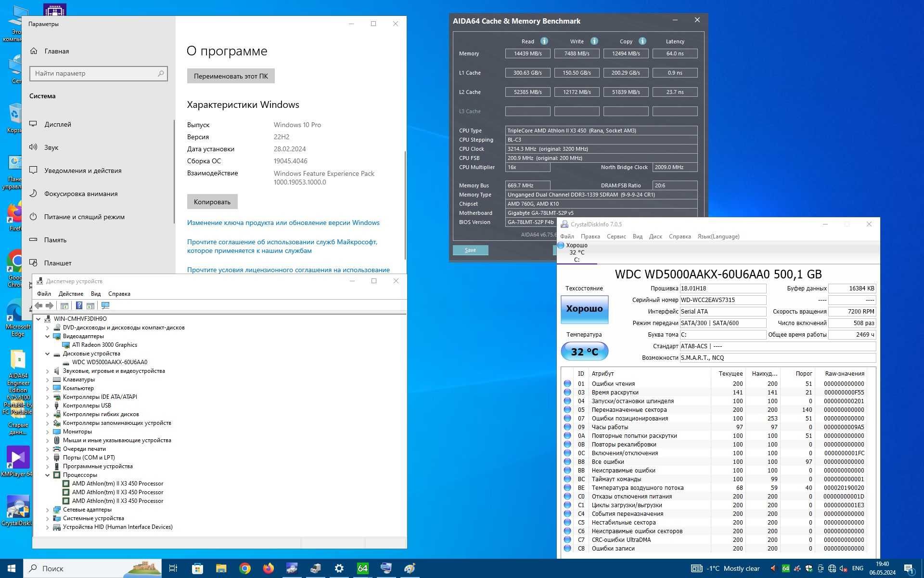
Task: Expand Мониторы node
Action: (48, 432)
